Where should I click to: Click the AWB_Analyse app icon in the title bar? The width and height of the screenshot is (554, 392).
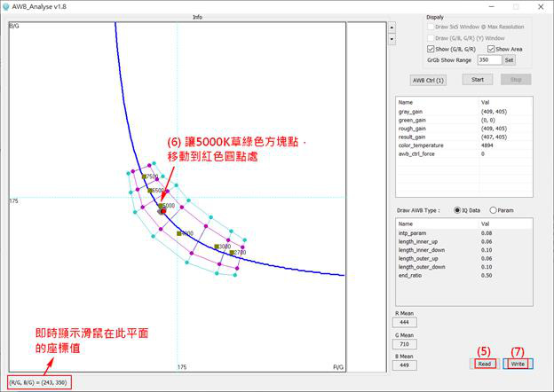pos(5,6)
